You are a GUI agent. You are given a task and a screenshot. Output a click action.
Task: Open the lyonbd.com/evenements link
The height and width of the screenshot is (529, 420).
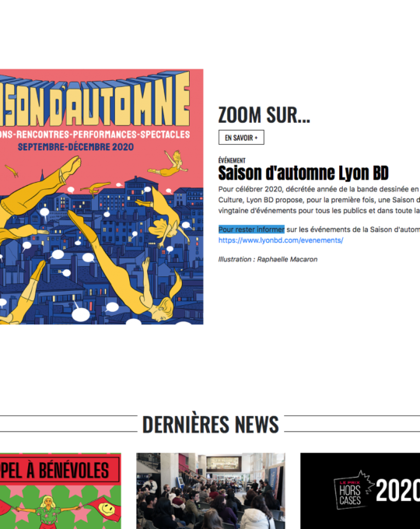click(281, 240)
